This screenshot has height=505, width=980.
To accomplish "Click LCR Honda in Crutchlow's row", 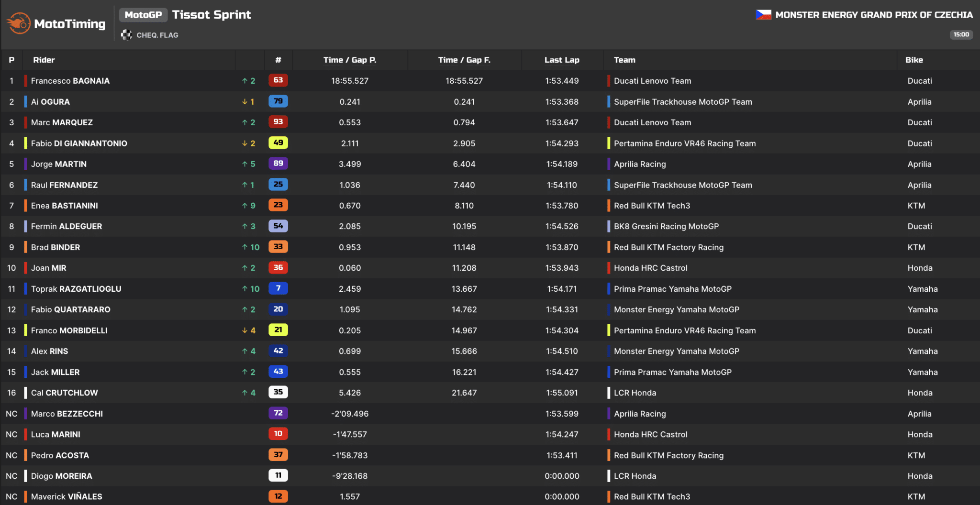I will (x=635, y=393).
